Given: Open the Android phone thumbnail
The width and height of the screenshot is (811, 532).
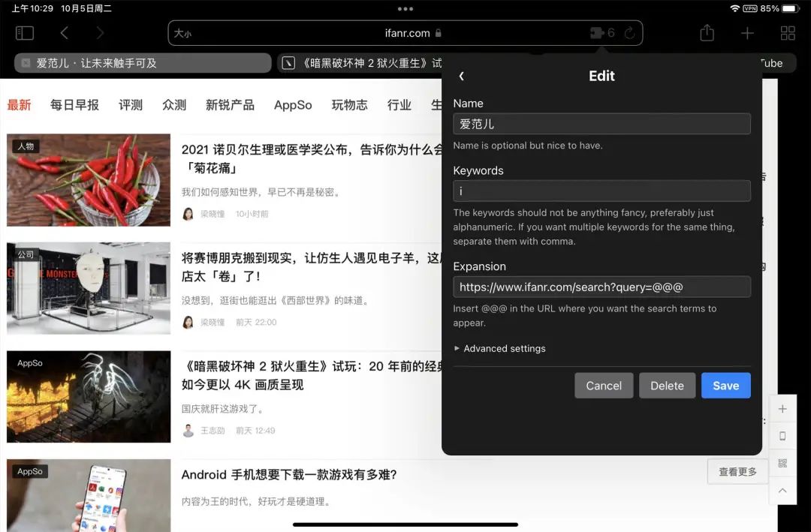Looking at the screenshot, I should point(89,495).
